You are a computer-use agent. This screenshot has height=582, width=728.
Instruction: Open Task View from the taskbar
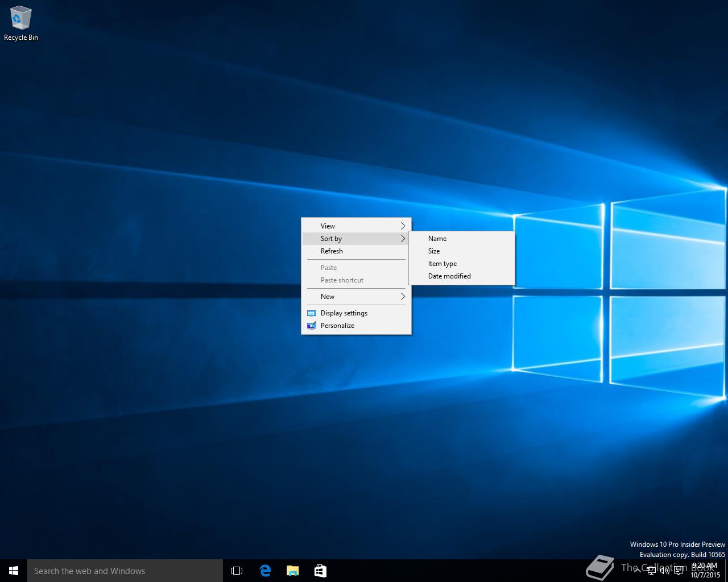pos(237,571)
